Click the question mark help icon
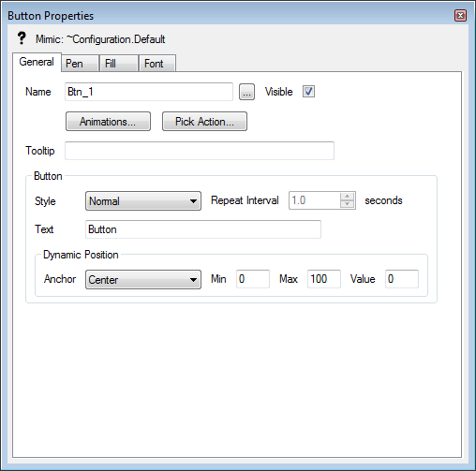 [x=22, y=38]
